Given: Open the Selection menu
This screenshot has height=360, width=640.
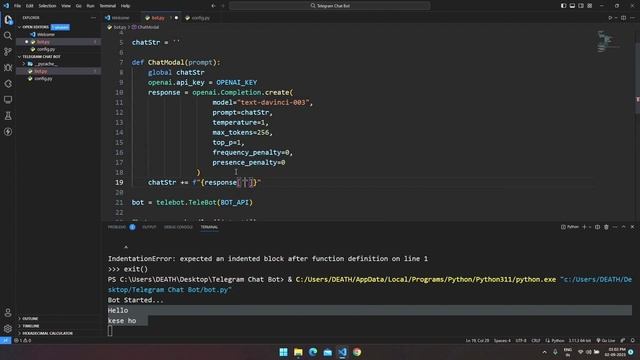Looking at the screenshot, I should (47, 6).
